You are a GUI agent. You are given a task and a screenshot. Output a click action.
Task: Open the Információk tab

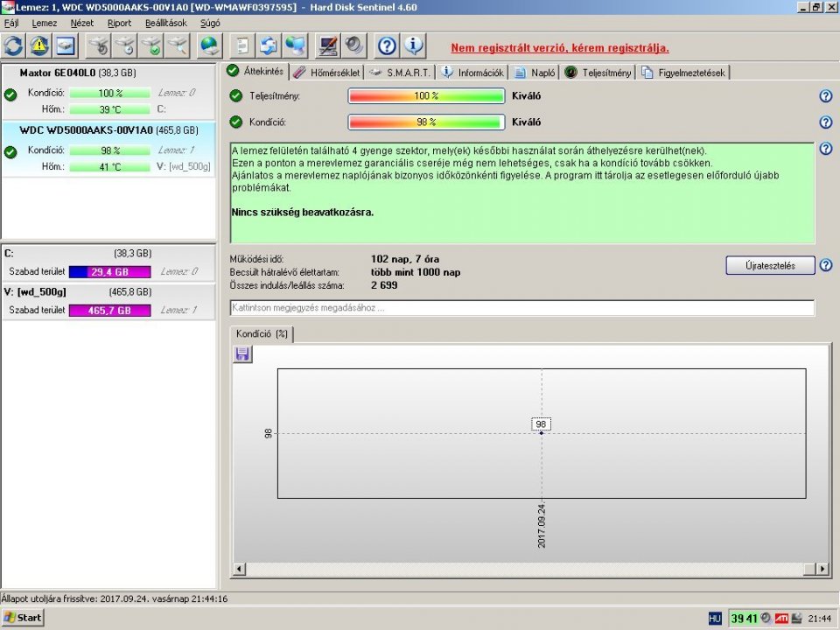[x=472, y=73]
